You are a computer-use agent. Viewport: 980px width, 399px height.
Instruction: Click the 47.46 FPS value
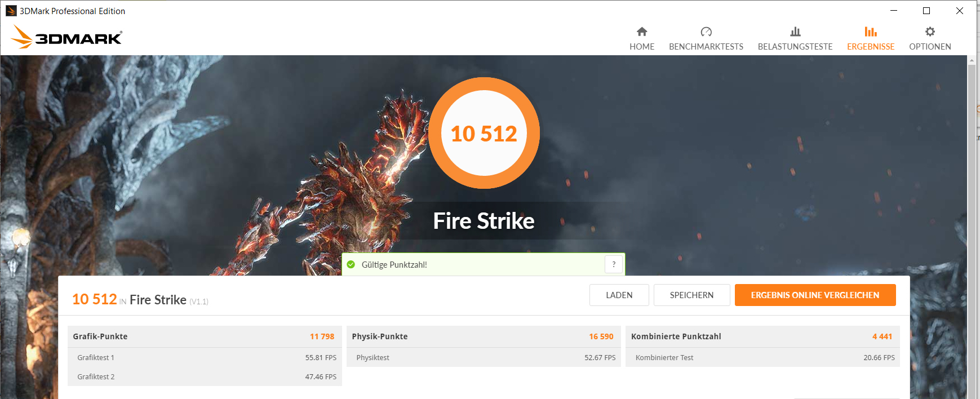(321, 376)
